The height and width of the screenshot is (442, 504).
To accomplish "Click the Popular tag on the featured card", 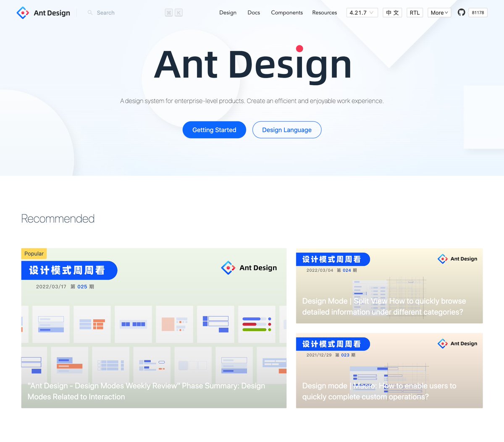I will point(34,254).
